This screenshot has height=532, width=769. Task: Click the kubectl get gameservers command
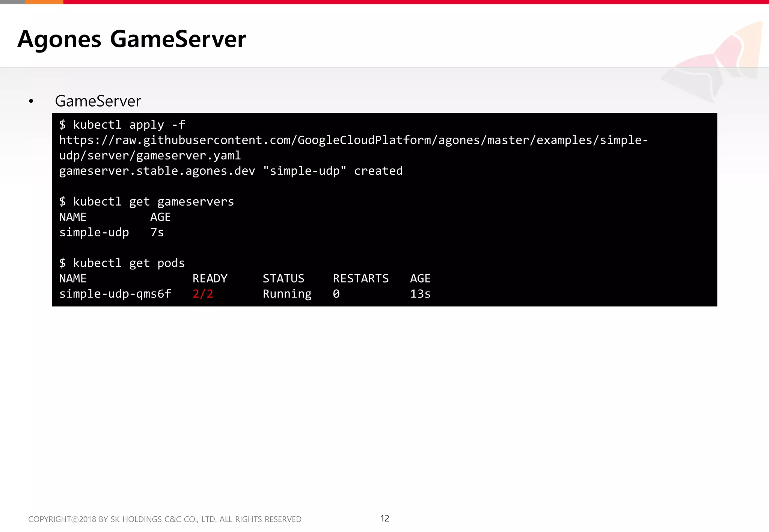click(146, 201)
